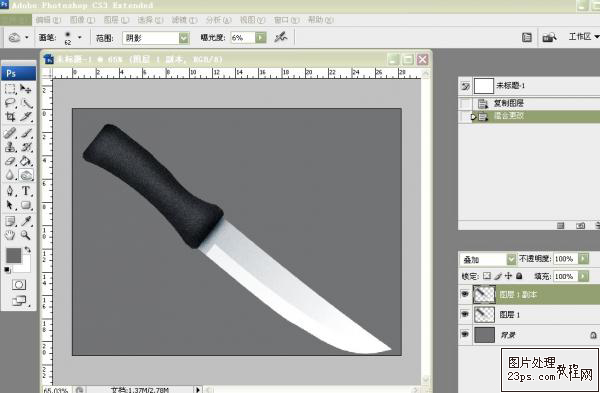Click the foreground color swatch
This screenshot has height=393, width=600.
(13, 255)
